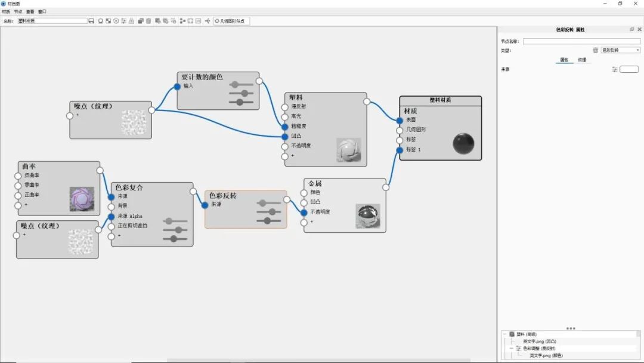Click the float panel icon on the 色彩反转 属性 header

click(631, 29)
